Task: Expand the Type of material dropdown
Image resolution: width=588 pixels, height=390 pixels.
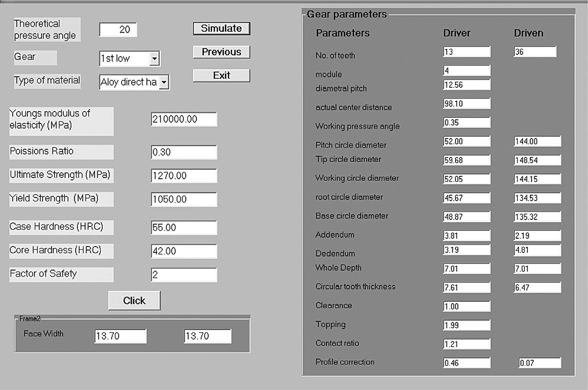Action: pyautogui.click(x=164, y=82)
